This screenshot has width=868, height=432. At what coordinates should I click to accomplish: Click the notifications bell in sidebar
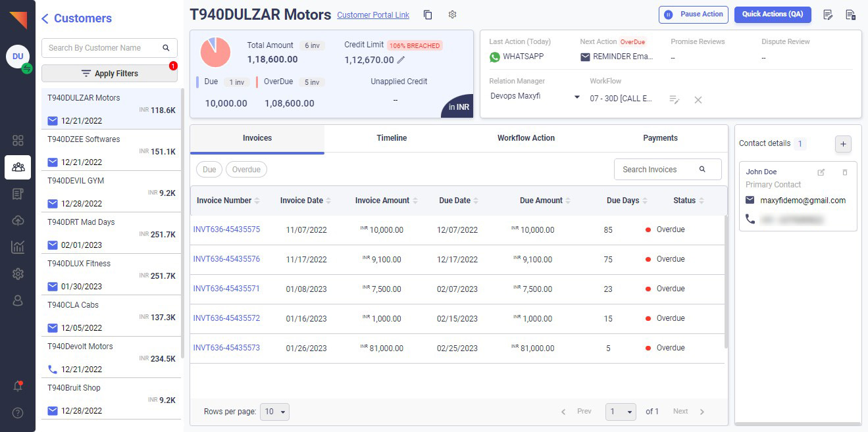point(18,386)
